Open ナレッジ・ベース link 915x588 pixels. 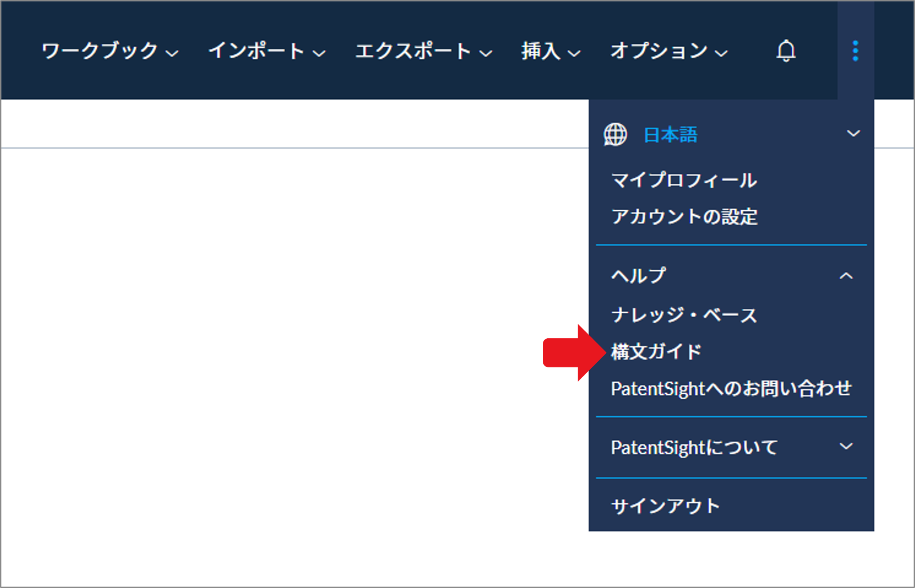click(x=684, y=315)
